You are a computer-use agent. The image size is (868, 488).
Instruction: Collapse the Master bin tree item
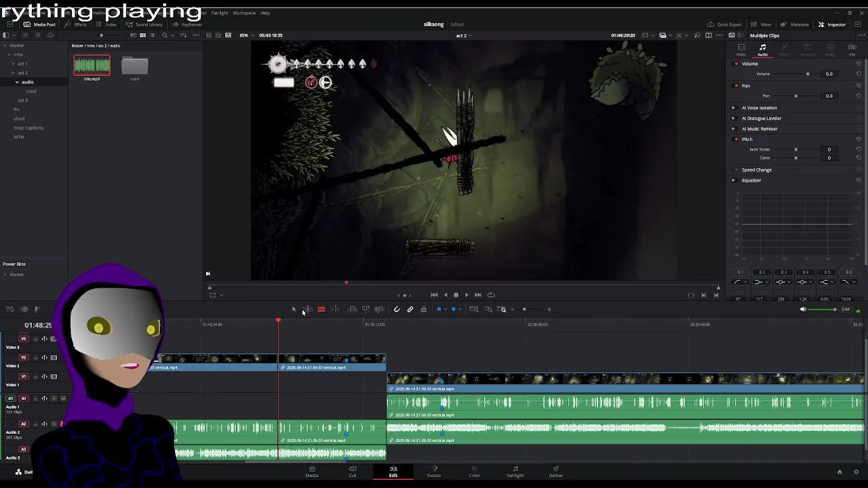coord(5,45)
